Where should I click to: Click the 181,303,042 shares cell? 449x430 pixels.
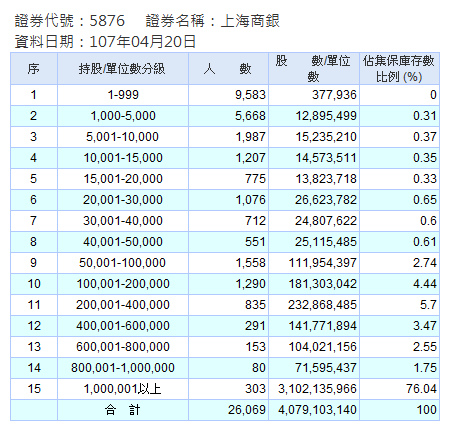(314, 284)
